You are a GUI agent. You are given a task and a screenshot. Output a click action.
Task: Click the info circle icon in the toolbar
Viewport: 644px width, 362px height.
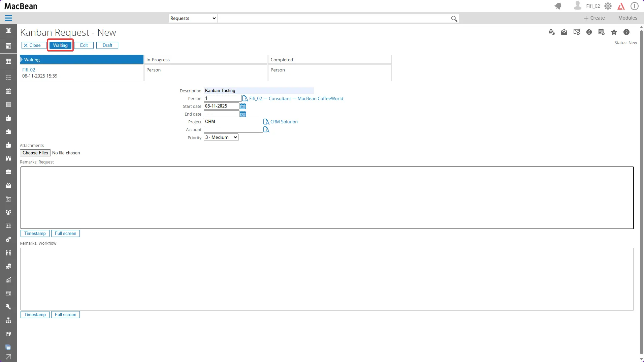589,32
